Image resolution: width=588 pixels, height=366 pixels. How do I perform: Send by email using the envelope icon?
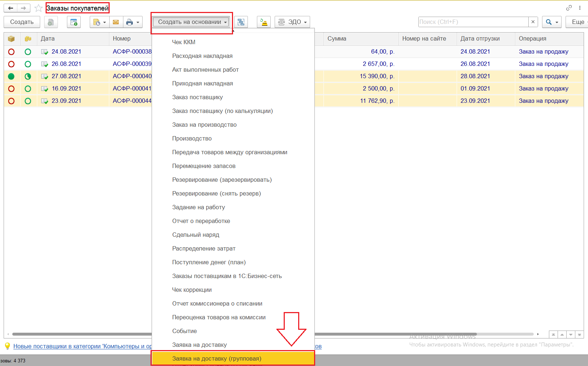click(x=116, y=22)
